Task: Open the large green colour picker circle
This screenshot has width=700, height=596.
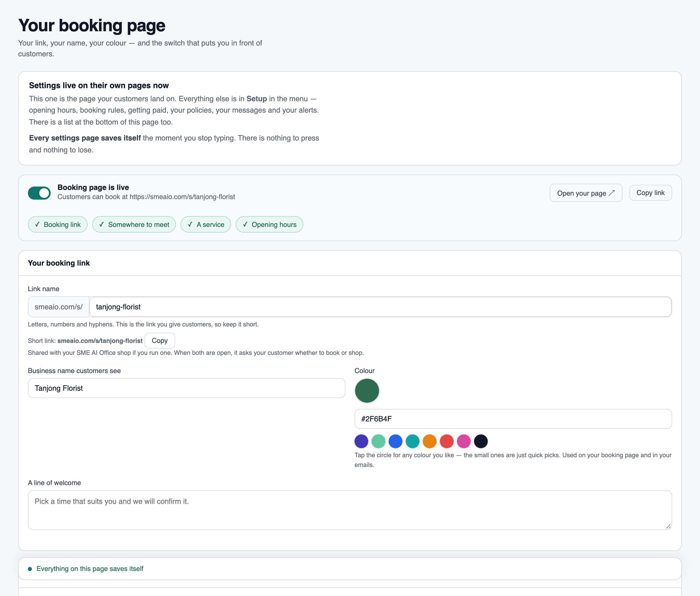Action: pos(367,391)
